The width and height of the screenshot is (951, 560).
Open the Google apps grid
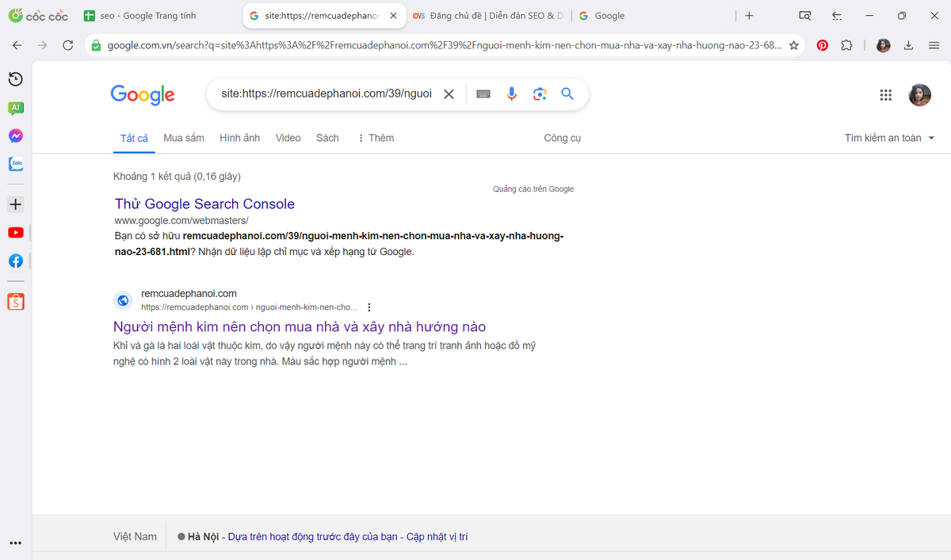(x=886, y=95)
